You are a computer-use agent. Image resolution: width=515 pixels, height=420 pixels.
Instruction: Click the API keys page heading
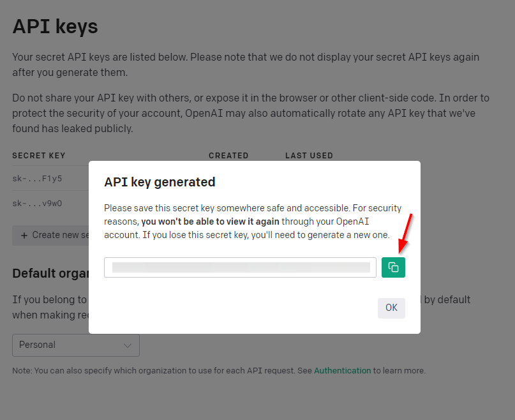coord(56,26)
